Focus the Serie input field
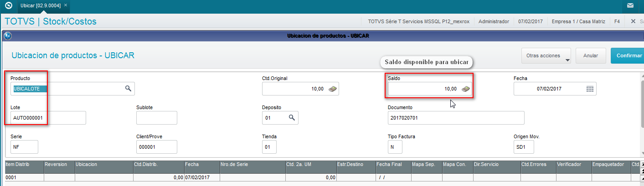Screen dimensions: 644x186 click(24, 147)
